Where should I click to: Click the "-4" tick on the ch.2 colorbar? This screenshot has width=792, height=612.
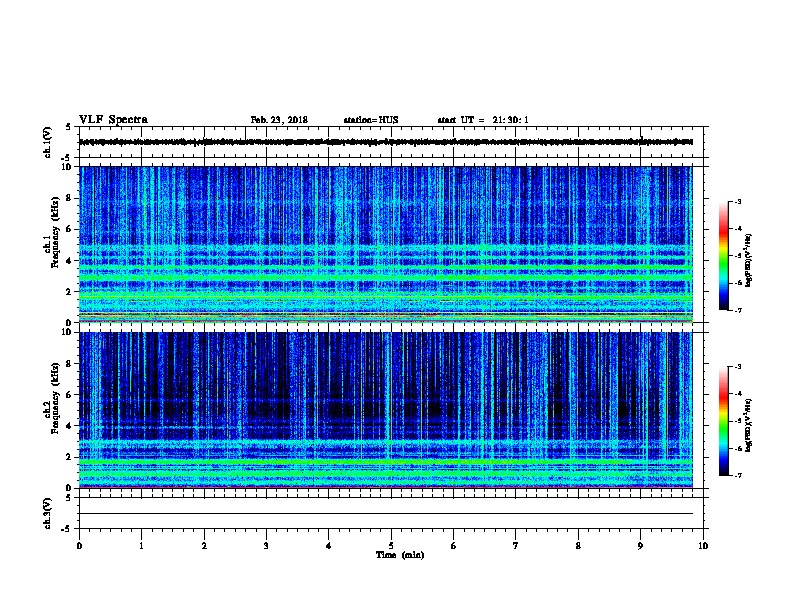pos(738,394)
